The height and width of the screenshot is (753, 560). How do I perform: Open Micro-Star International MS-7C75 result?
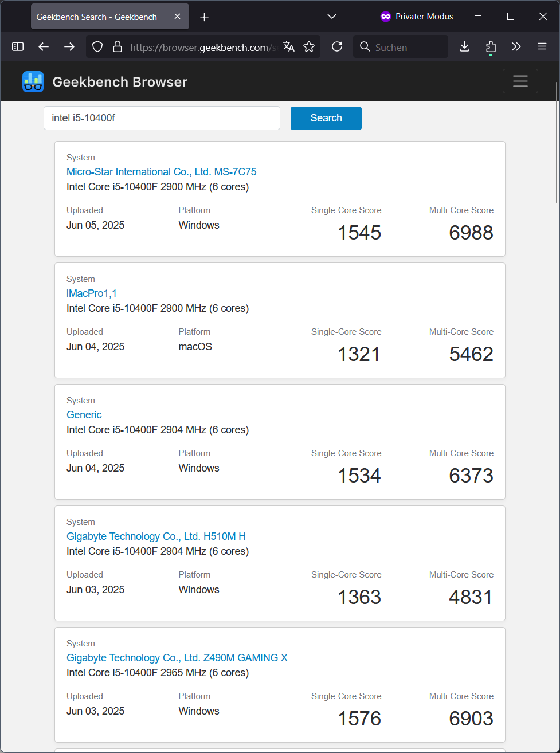[162, 172]
